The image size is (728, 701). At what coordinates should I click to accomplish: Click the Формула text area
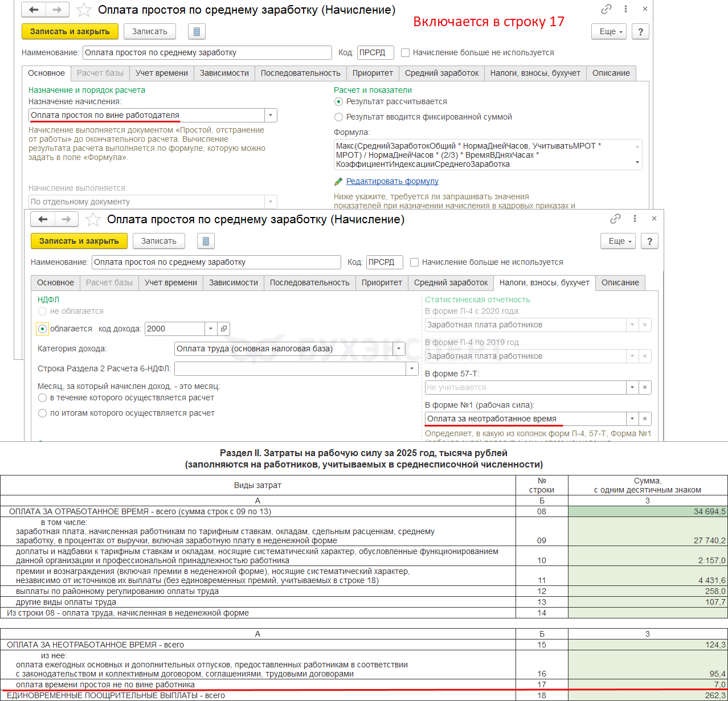(x=489, y=155)
